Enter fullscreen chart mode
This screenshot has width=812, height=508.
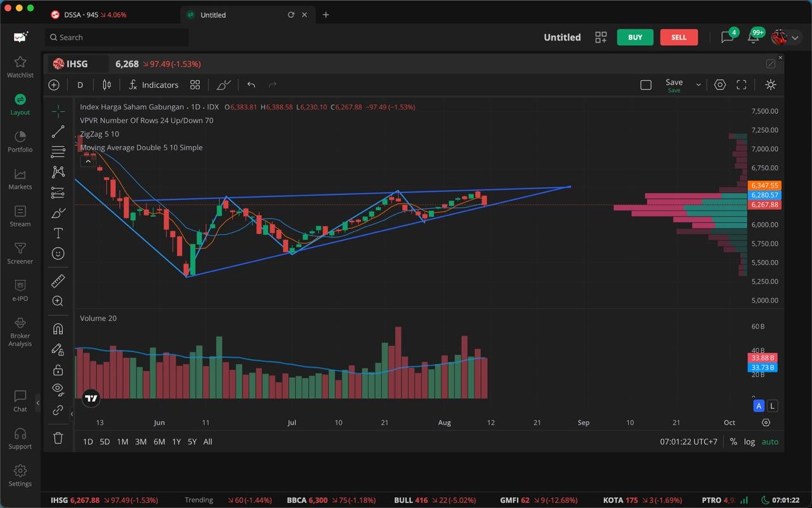coord(741,85)
